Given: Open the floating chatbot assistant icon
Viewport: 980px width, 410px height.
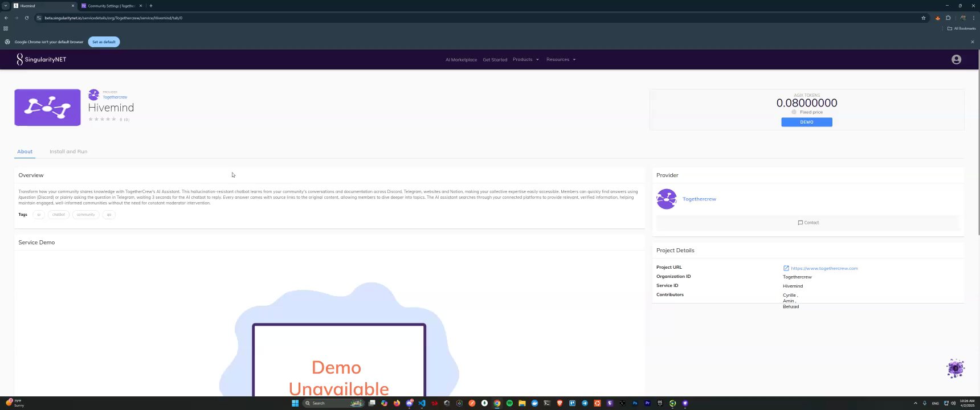Looking at the screenshot, I should click(x=955, y=368).
